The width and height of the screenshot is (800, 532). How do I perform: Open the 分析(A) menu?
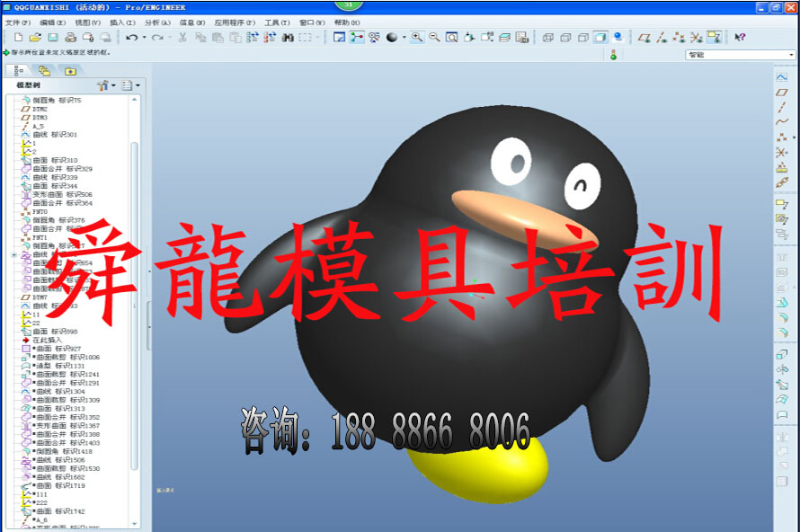pyautogui.click(x=157, y=22)
